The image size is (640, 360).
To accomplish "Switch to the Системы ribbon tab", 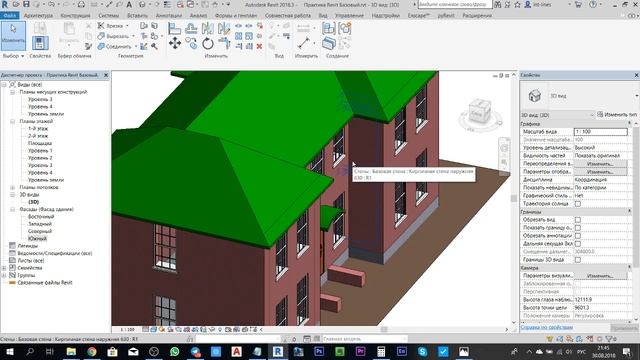I will pos(109,16).
